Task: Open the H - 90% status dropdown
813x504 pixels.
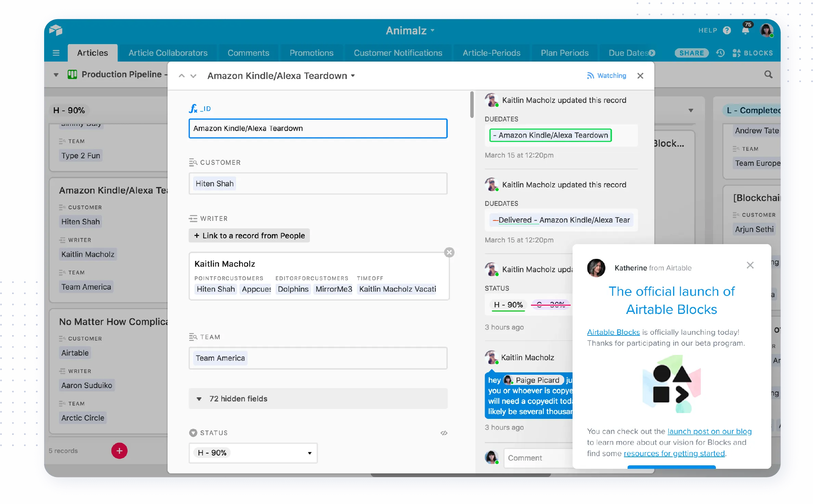Action: pos(253,453)
